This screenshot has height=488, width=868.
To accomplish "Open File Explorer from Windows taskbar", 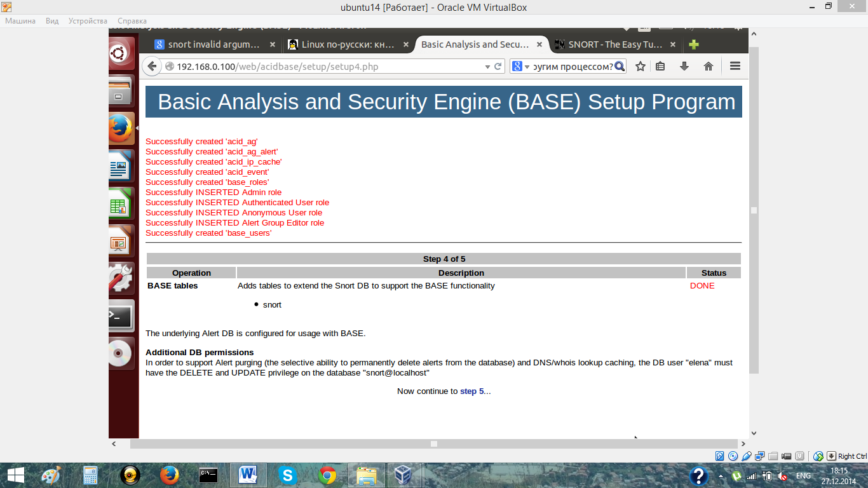I will 367,475.
